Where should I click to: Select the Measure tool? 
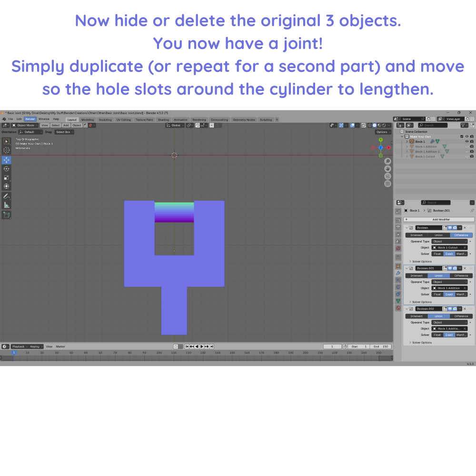pos(6,205)
